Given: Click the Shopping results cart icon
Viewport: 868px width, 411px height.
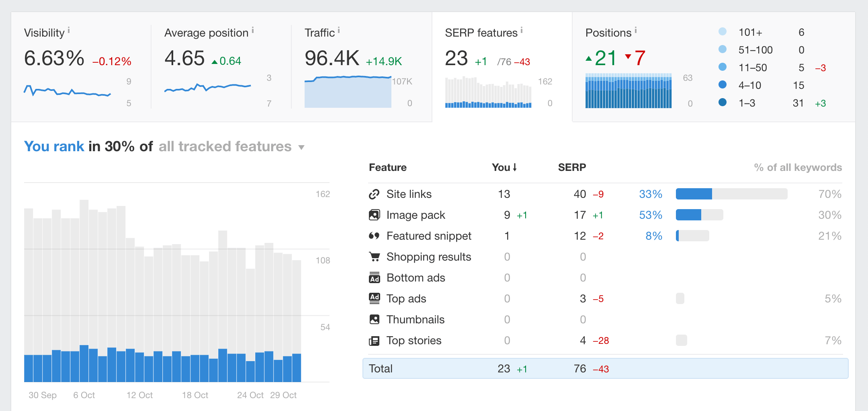Looking at the screenshot, I should (375, 257).
